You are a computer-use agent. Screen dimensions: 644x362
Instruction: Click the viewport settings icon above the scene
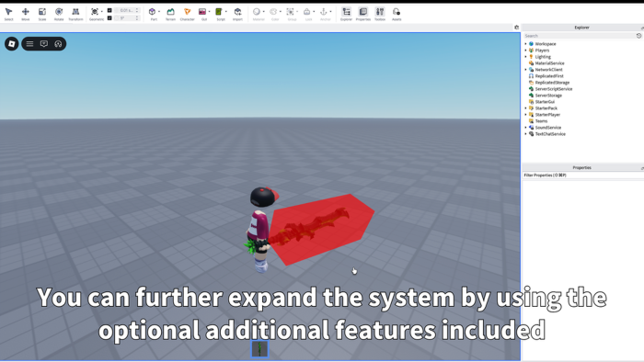click(517, 28)
